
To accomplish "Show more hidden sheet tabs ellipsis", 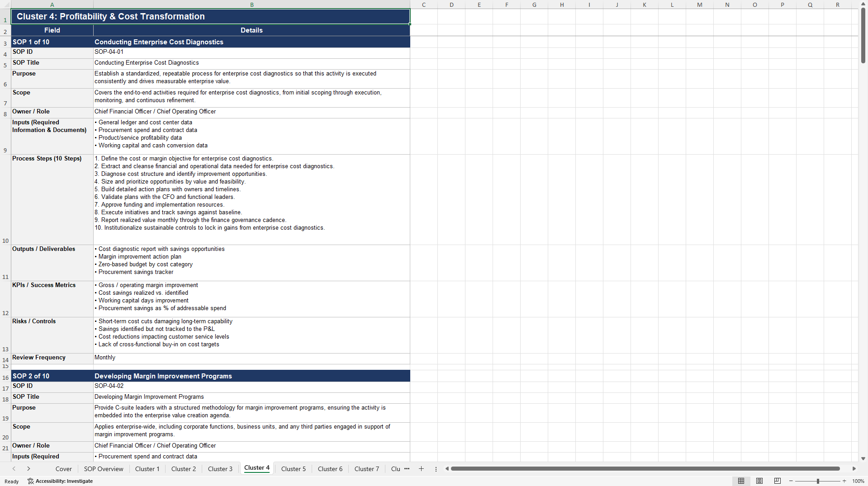I will [407, 469].
